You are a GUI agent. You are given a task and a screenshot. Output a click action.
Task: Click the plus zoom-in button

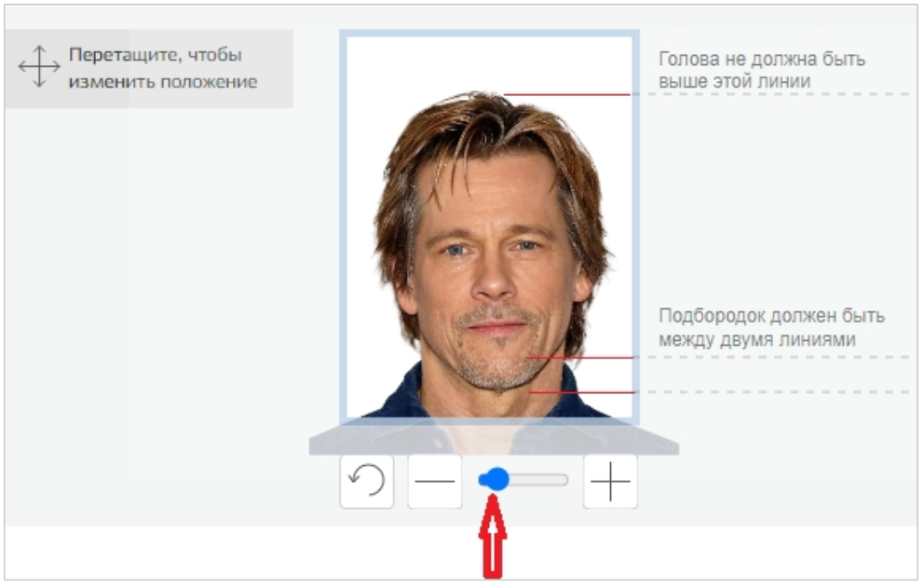tap(610, 481)
